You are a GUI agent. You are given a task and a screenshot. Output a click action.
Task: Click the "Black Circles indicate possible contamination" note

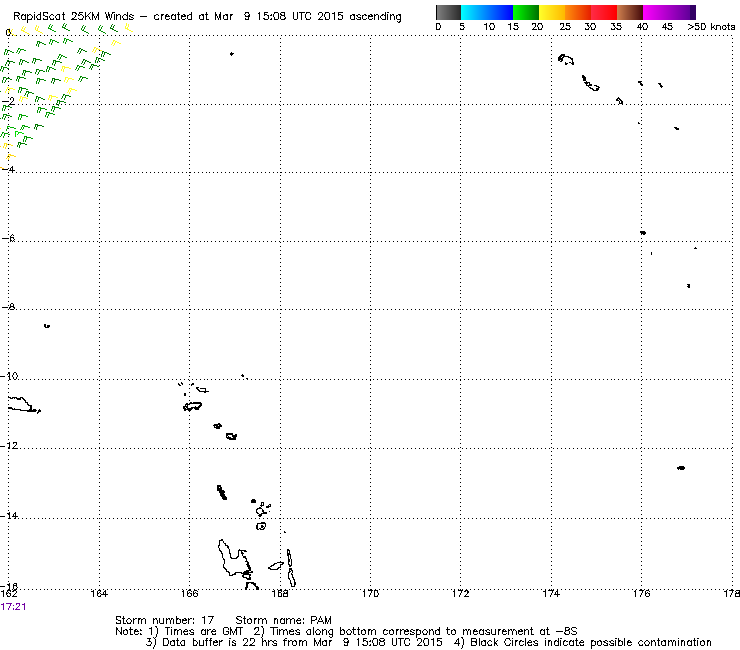tap(591, 642)
